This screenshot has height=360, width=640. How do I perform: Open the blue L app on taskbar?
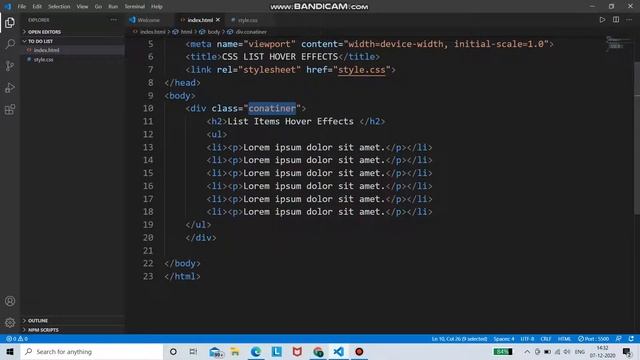277,351
